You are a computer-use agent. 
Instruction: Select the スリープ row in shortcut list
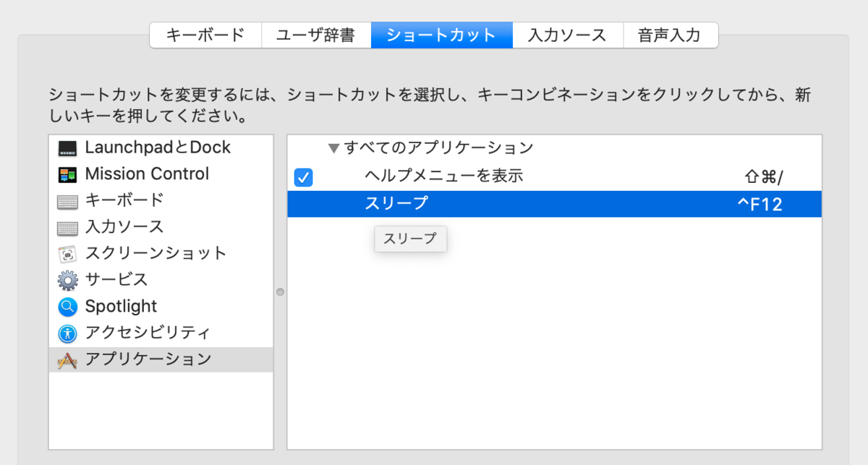(506, 203)
